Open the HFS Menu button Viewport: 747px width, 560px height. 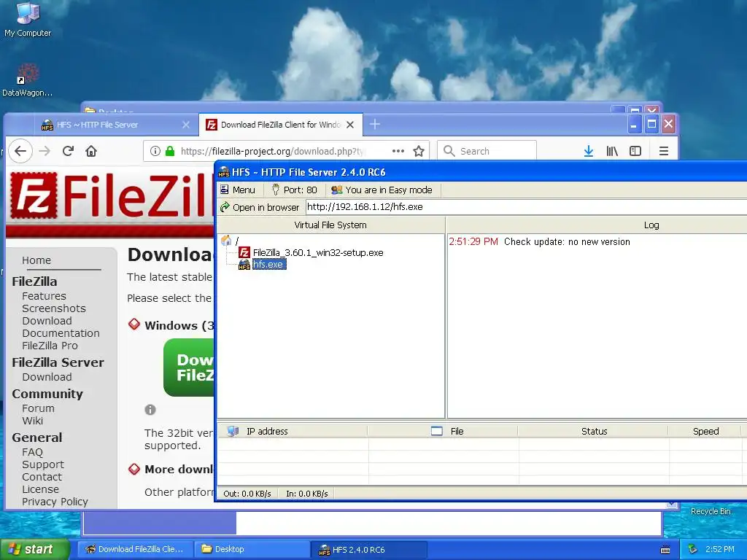click(238, 190)
